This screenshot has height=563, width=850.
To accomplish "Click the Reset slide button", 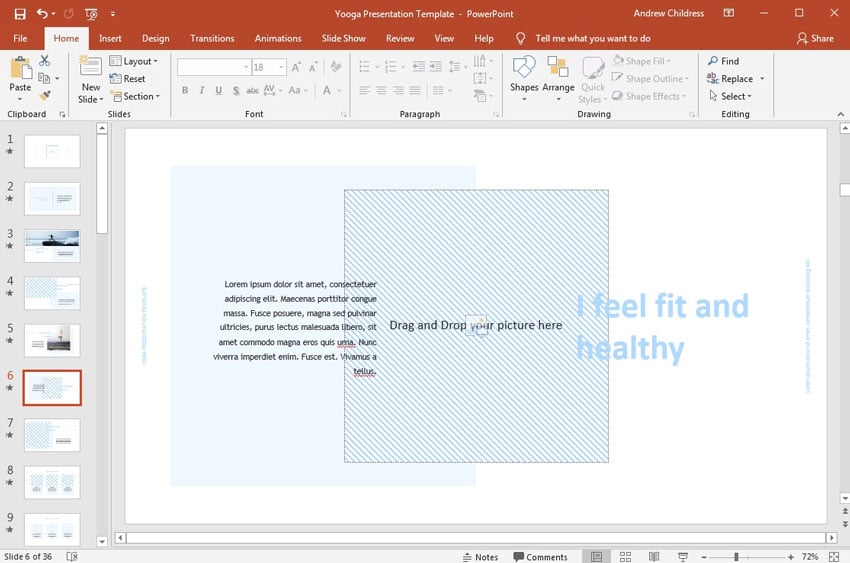I will pos(133,79).
